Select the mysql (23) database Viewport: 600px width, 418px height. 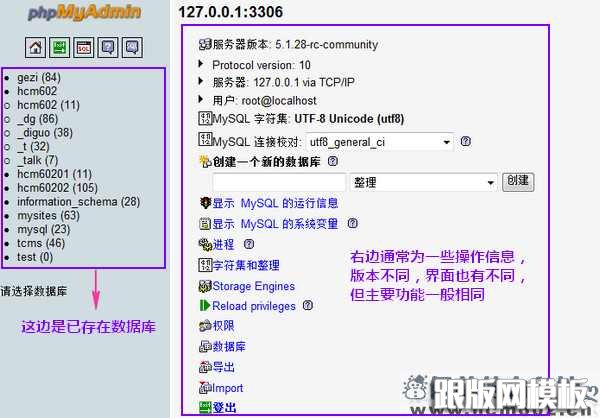click(43, 230)
